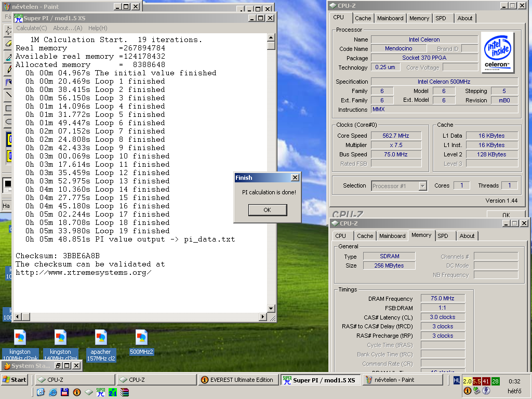Click the green 28 temperature tray indicator
The image size is (532, 399).
495,381
